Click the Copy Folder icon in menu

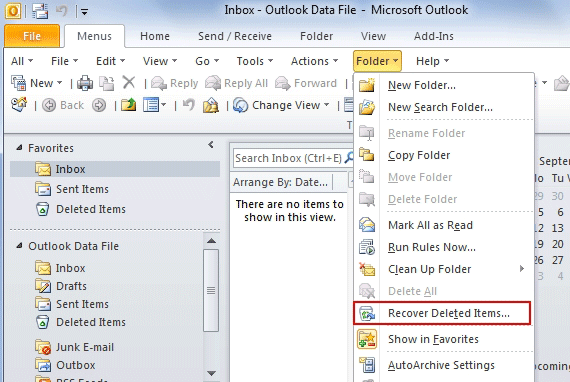[367, 155]
